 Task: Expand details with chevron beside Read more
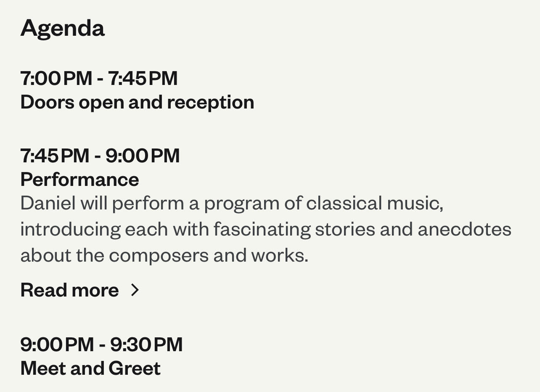click(135, 290)
